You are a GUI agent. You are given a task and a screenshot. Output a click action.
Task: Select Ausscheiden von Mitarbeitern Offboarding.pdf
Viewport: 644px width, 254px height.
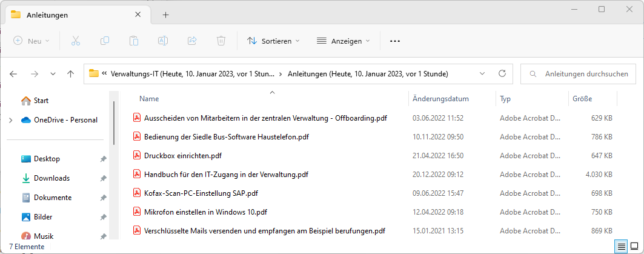click(266, 118)
